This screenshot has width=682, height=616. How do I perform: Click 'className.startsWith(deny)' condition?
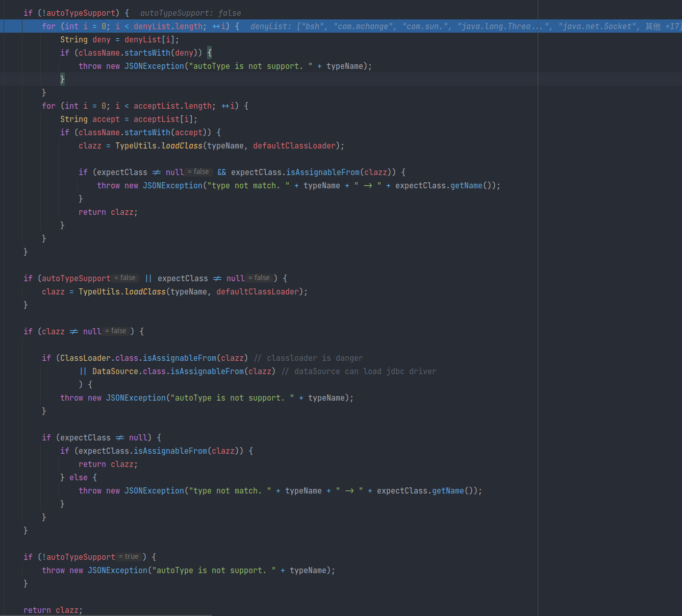138,53
